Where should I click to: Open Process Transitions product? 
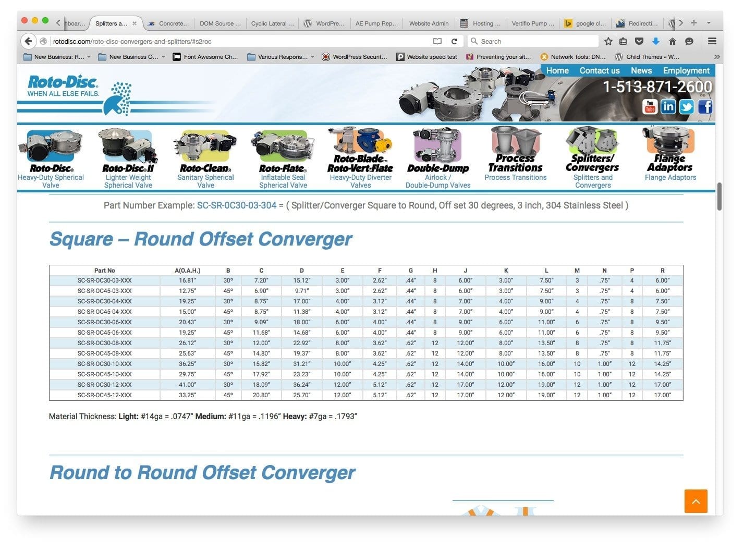pyautogui.click(x=515, y=154)
